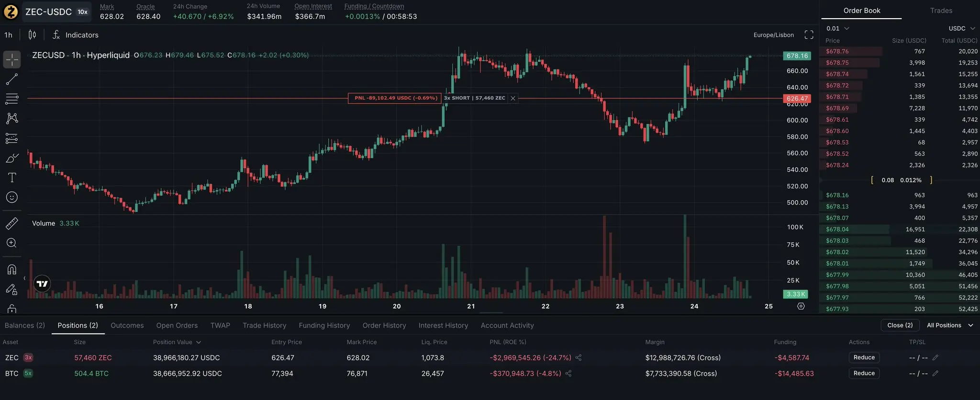Click the Funding / Countdown label
Screen dimensions: 980x400
pyautogui.click(x=374, y=6)
